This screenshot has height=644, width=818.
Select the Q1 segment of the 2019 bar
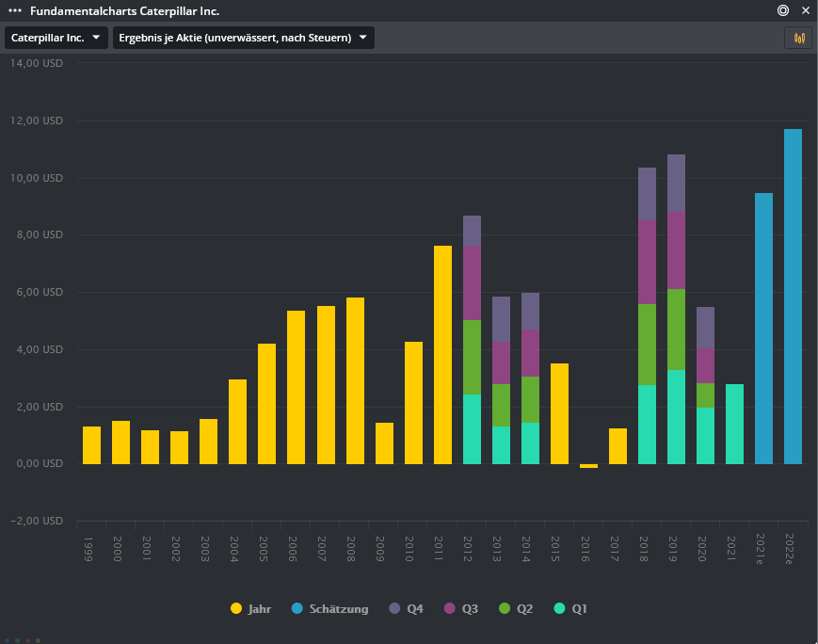point(677,417)
